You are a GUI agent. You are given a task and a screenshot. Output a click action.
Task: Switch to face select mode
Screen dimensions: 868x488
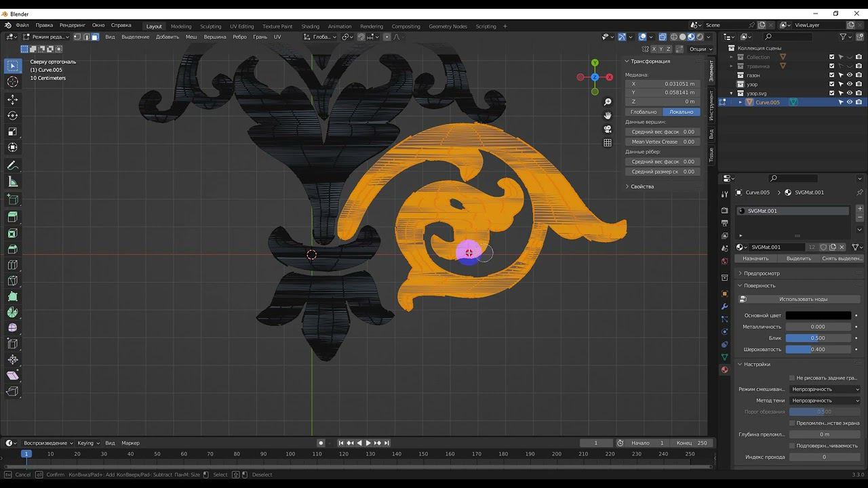[95, 37]
